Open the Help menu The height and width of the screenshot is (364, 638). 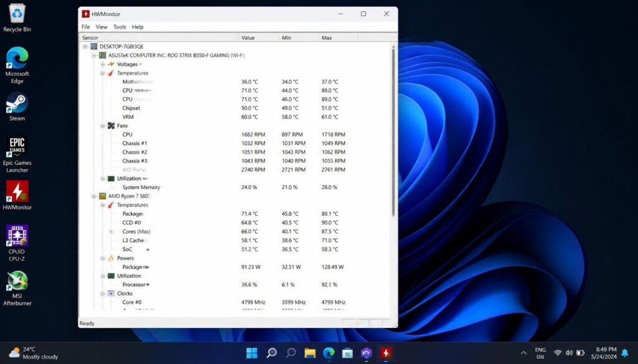click(138, 27)
